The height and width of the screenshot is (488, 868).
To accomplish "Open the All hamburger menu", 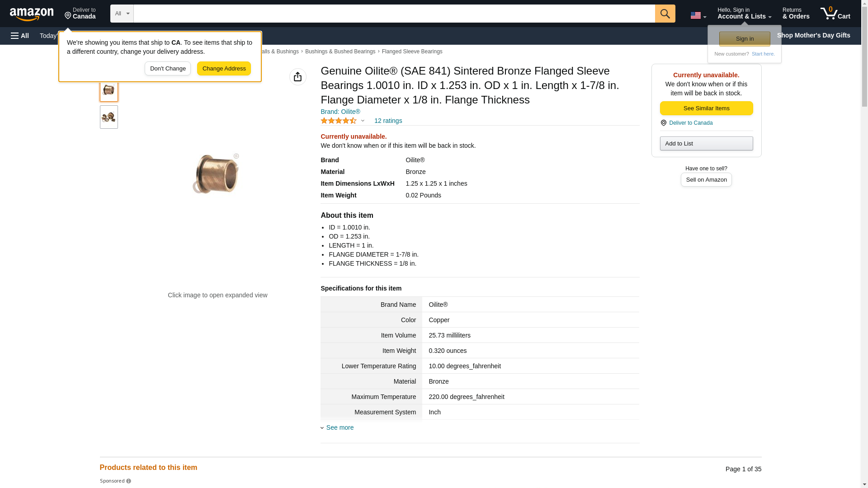I will [20, 36].
